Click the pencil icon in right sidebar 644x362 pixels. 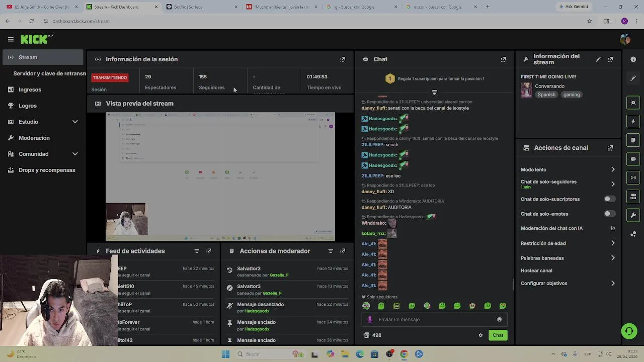[x=633, y=78]
